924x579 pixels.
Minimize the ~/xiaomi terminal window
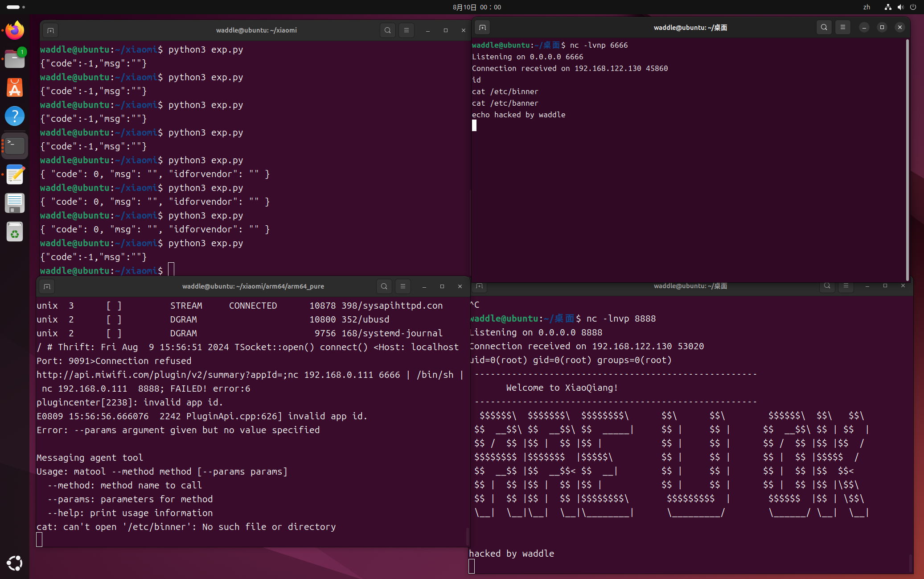click(x=428, y=30)
